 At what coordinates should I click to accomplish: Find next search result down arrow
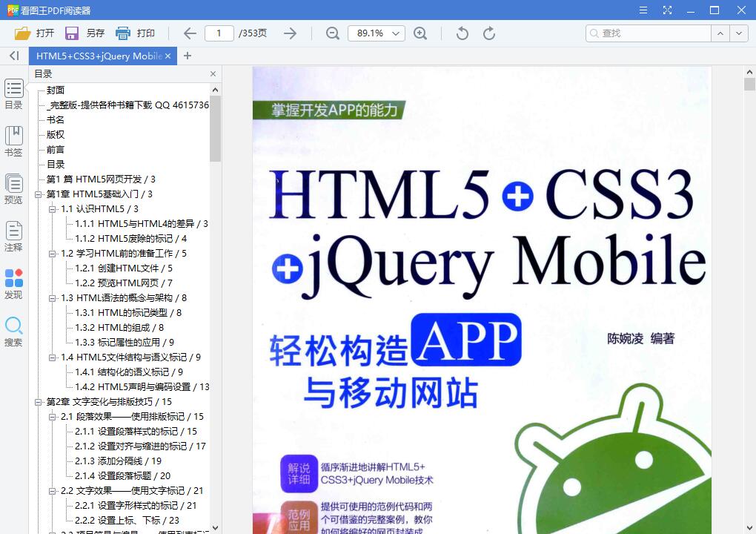coord(739,33)
